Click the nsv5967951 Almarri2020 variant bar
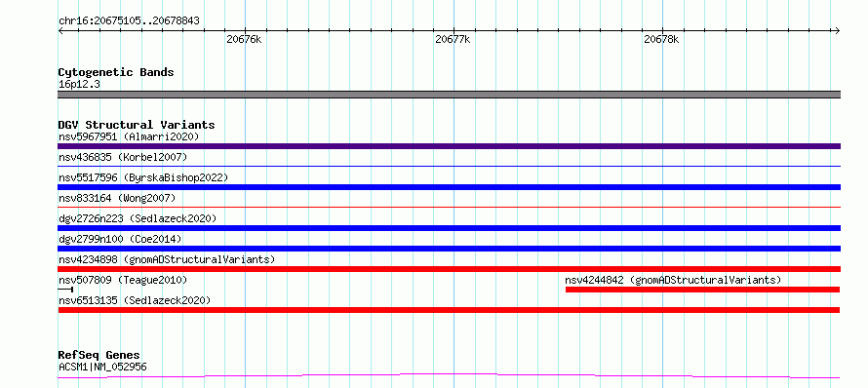Image resolution: width=868 pixels, height=388 pixels. click(x=449, y=146)
